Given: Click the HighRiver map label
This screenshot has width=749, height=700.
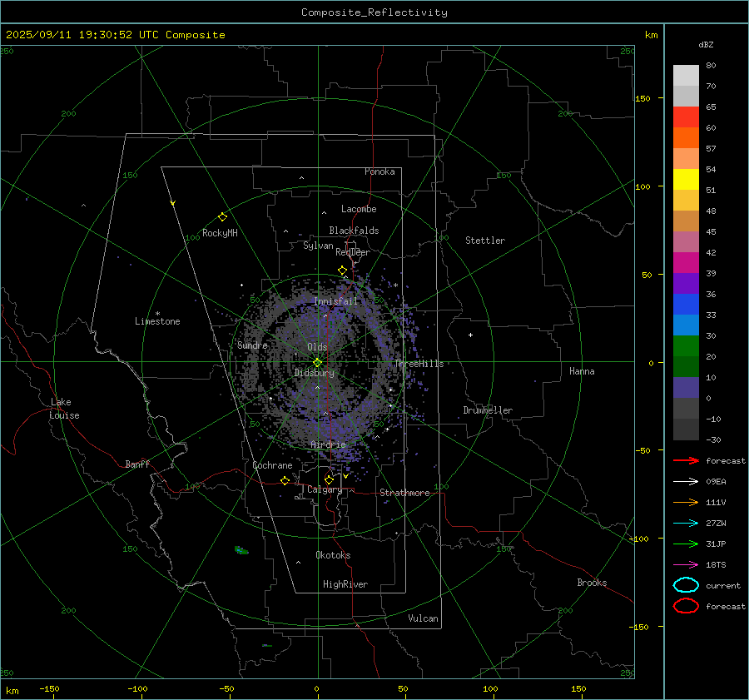Looking at the screenshot, I should (x=345, y=584).
